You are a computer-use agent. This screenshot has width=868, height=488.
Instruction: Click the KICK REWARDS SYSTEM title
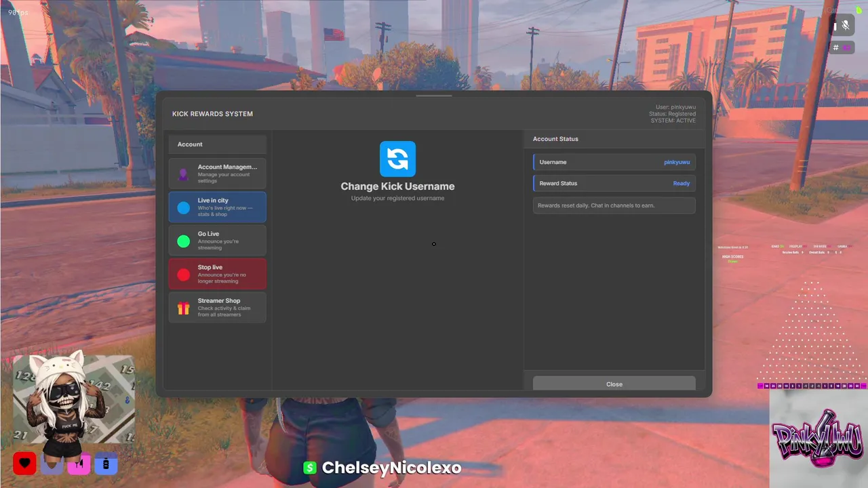click(212, 114)
